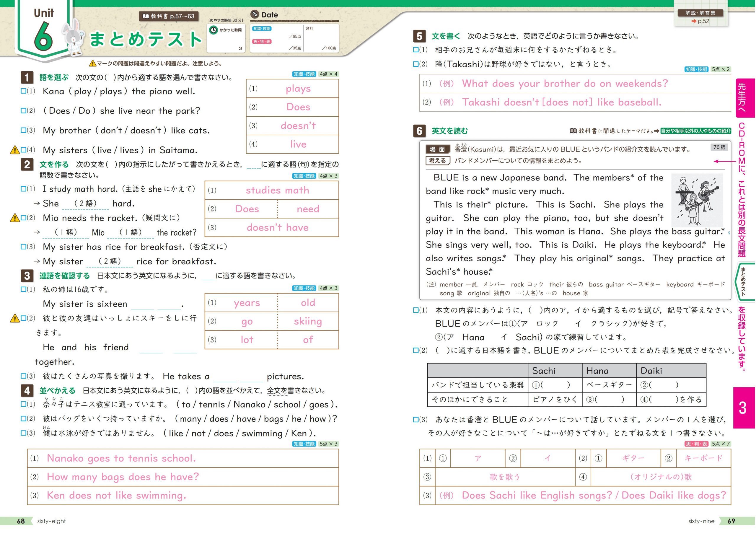Click the 自分や相手以外の人やものの紹介 theme label
This screenshot has height=554, width=756.
tap(696, 131)
